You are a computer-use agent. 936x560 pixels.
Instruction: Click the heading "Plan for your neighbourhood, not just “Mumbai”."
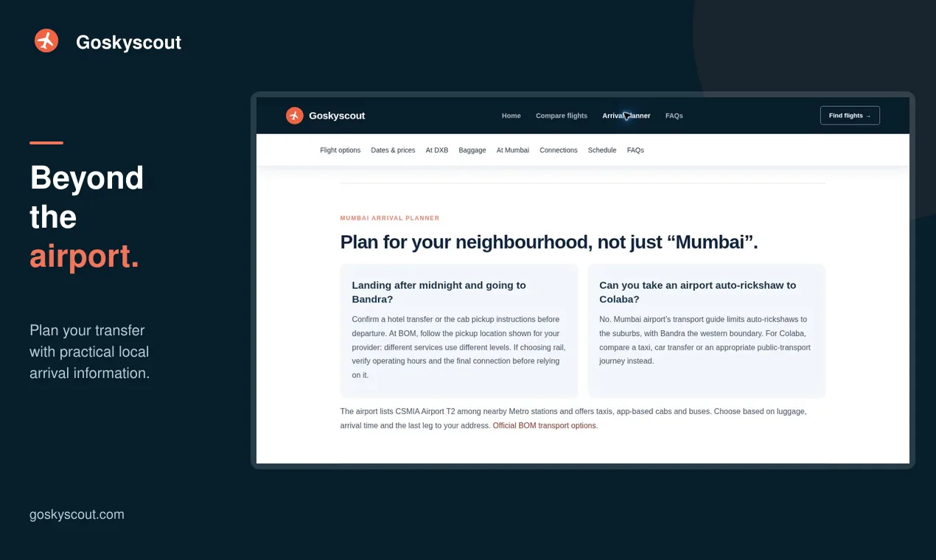tap(549, 242)
